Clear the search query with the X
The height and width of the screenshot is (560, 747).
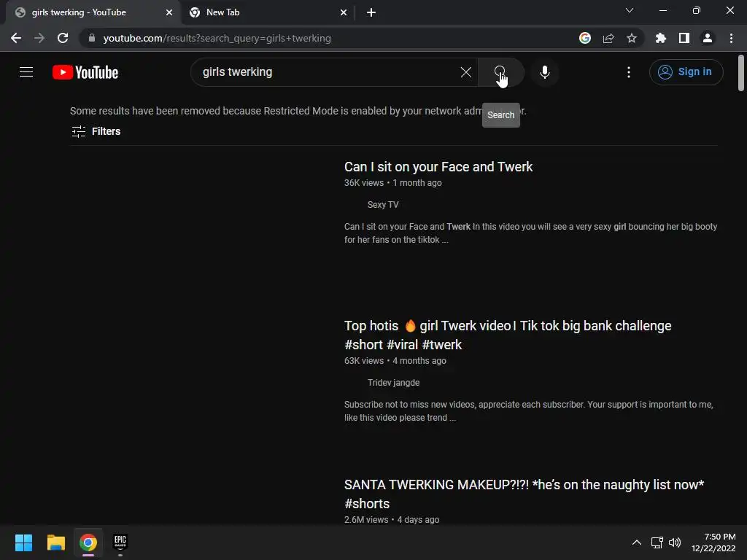(x=466, y=72)
